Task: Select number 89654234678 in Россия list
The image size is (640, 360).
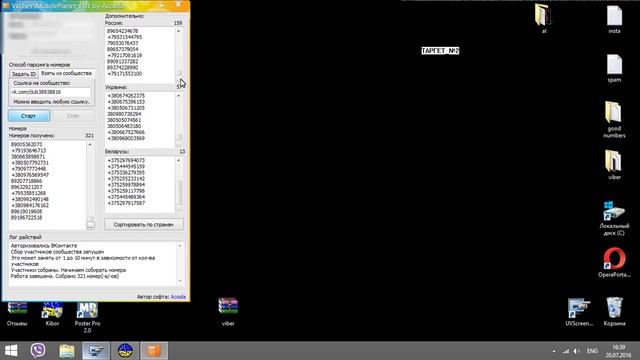Action: tap(122, 31)
